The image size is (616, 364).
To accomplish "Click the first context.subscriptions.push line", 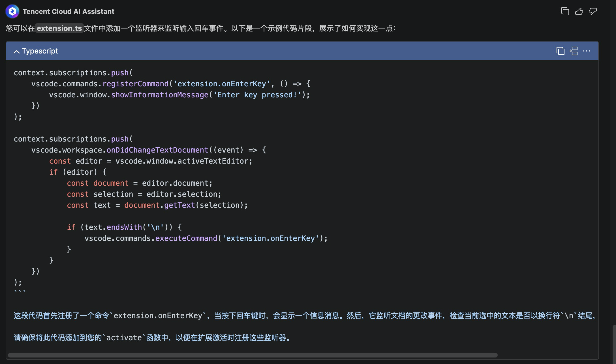I will 73,73.
